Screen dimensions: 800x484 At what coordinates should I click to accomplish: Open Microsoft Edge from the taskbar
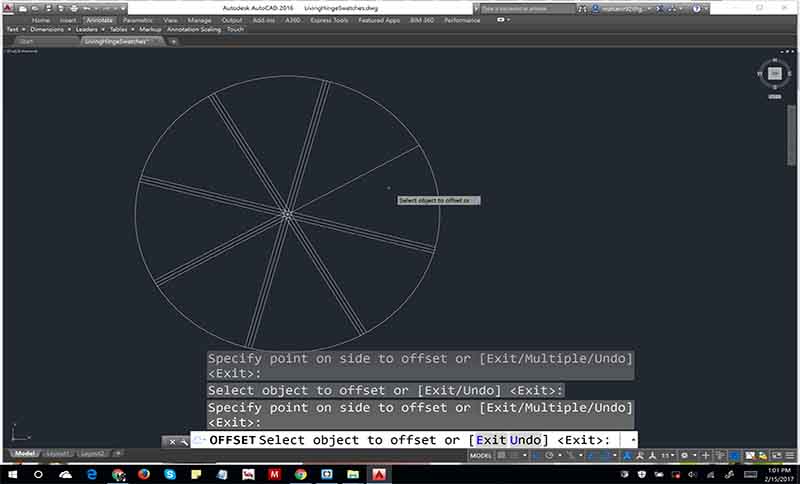[92, 475]
